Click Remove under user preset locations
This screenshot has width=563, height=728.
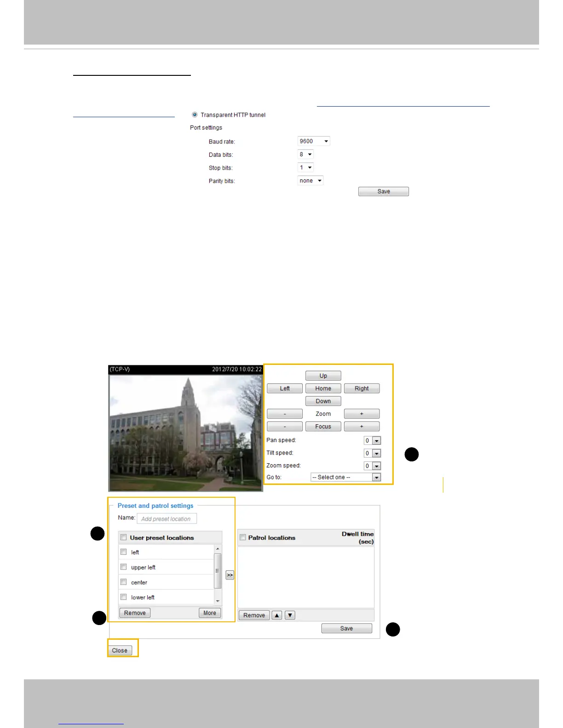click(x=135, y=613)
